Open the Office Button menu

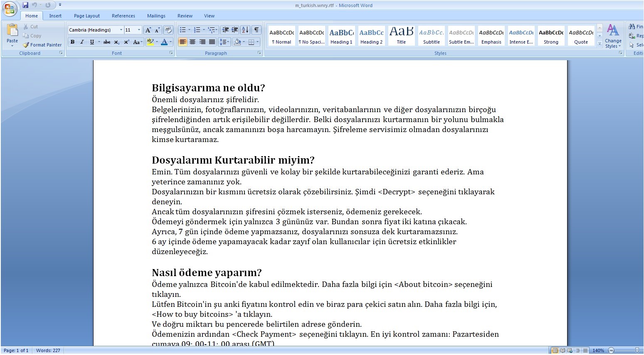[x=9, y=9]
